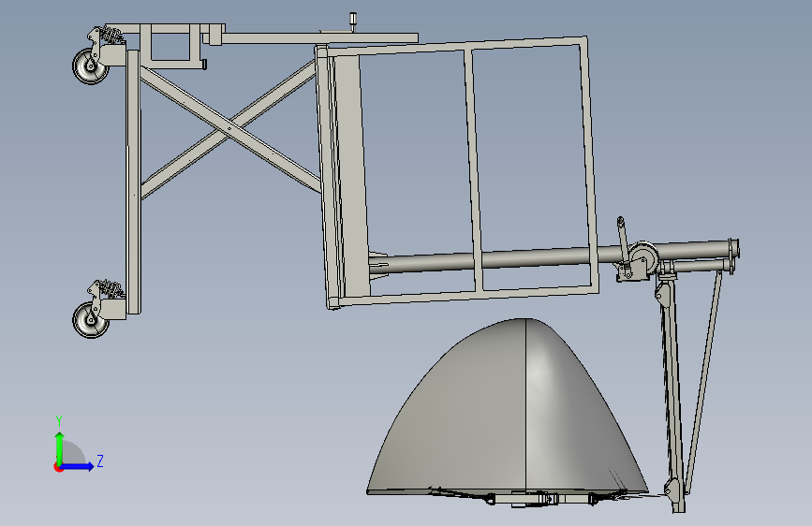Select the upper caster suspension spring

click(x=111, y=36)
